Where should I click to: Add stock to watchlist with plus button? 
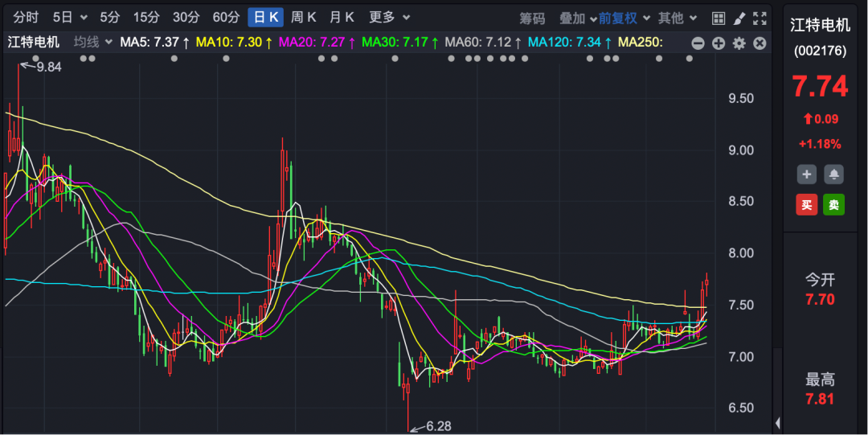(x=807, y=174)
